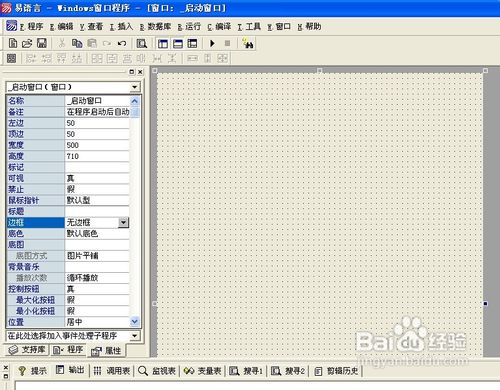The width and height of the screenshot is (500, 390).
Task: Click the align bottom edges icon
Action: 77,59
